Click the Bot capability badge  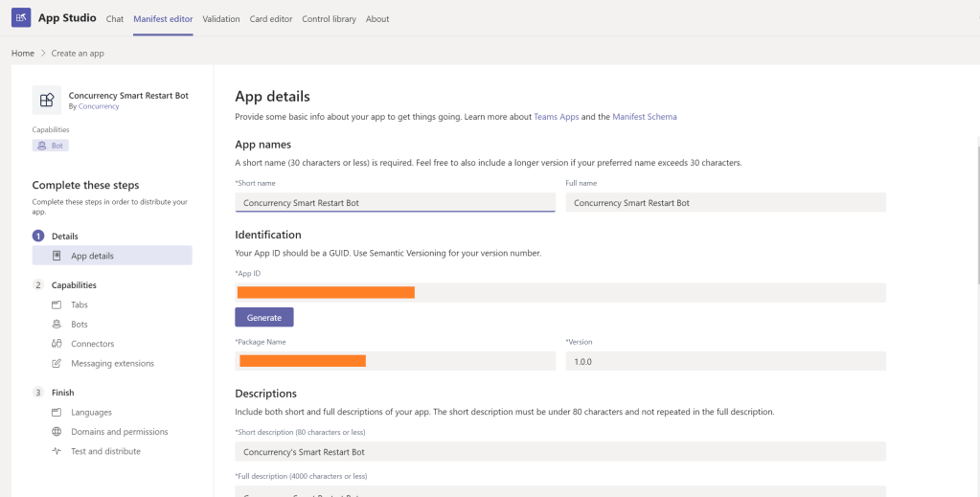(x=51, y=146)
